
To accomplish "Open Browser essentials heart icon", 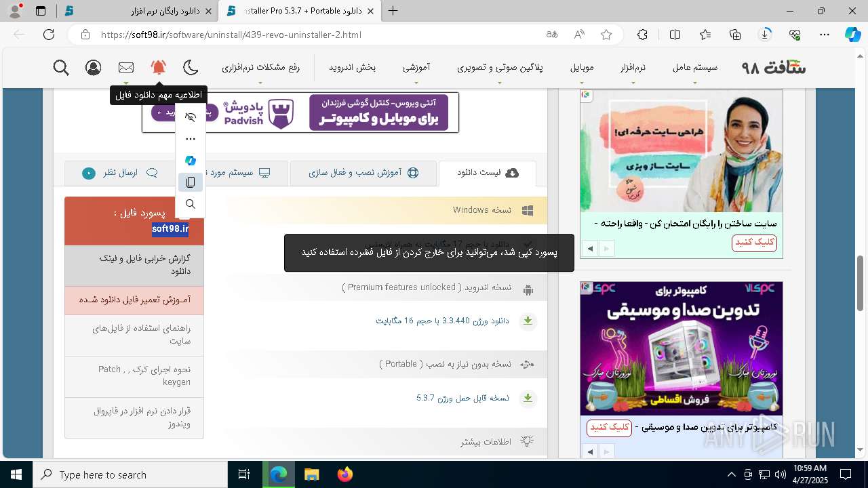I will click(795, 35).
